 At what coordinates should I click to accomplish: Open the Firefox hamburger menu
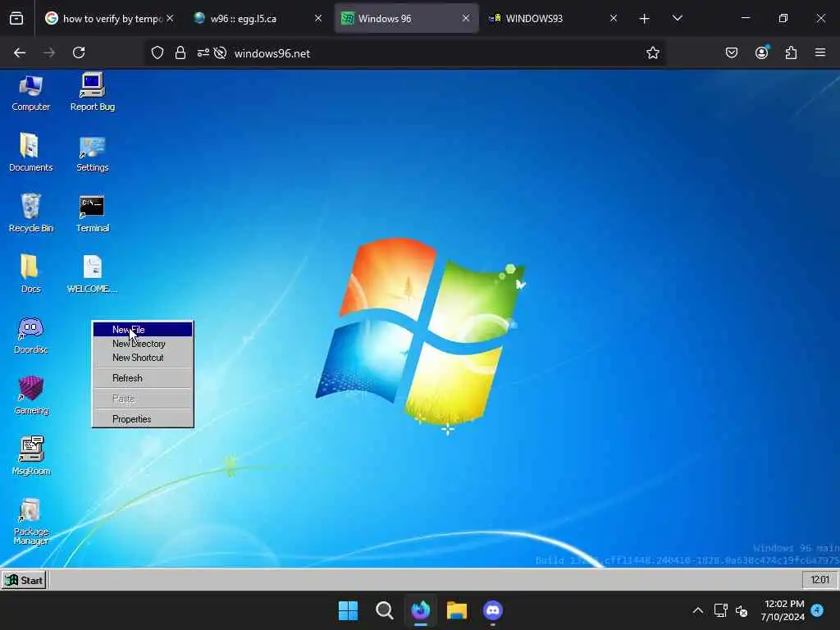point(820,52)
